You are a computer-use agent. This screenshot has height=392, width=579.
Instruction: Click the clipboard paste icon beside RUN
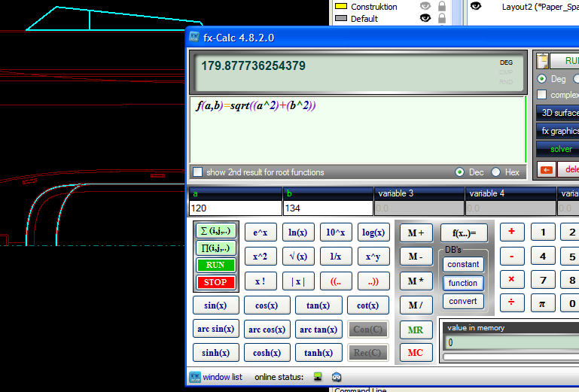[x=542, y=62]
